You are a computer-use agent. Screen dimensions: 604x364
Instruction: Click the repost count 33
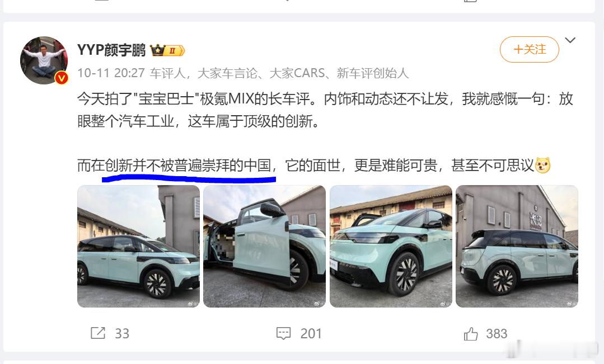pyautogui.click(x=122, y=333)
